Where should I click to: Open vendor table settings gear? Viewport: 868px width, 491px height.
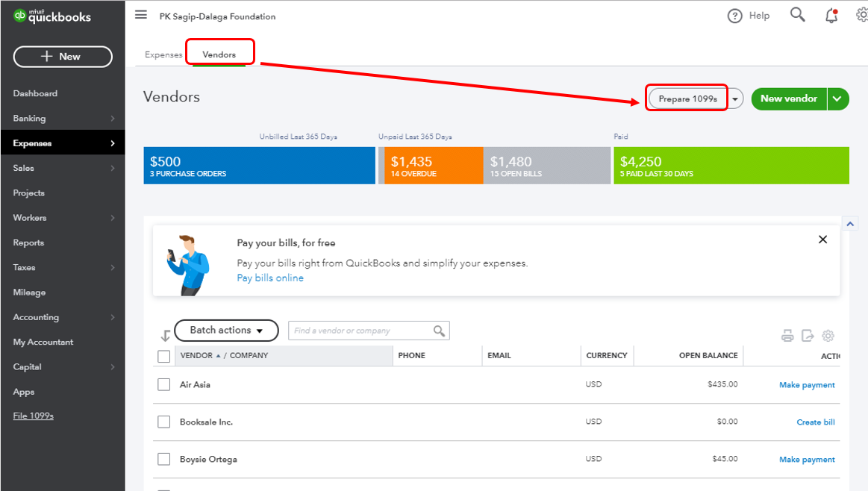pyautogui.click(x=828, y=336)
